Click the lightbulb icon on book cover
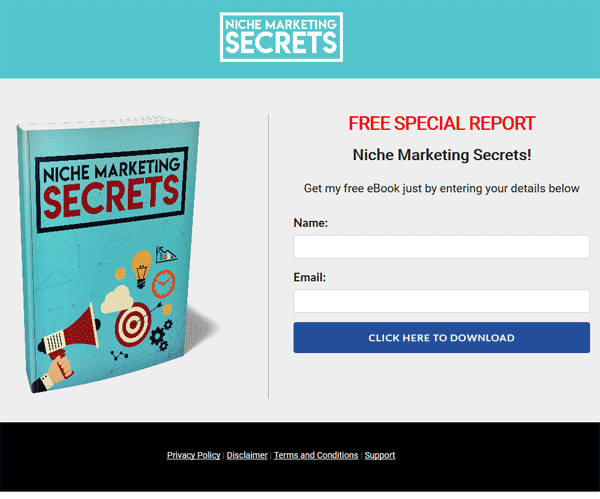 click(141, 268)
